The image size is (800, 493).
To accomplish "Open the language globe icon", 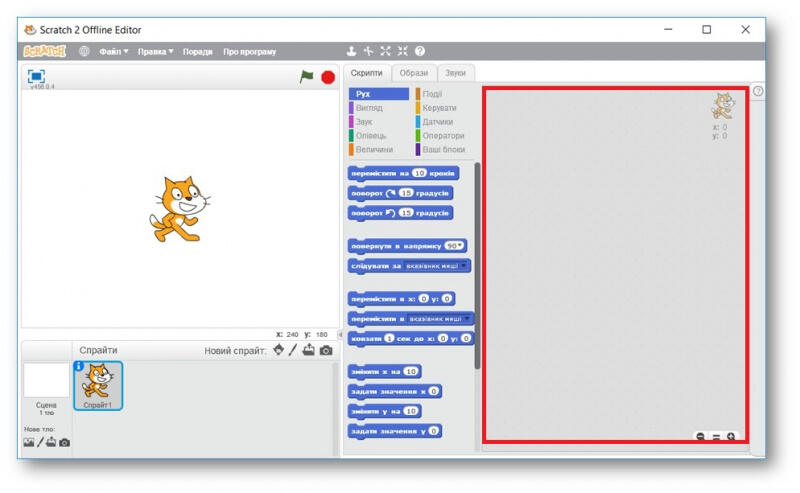I will [84, 51].
